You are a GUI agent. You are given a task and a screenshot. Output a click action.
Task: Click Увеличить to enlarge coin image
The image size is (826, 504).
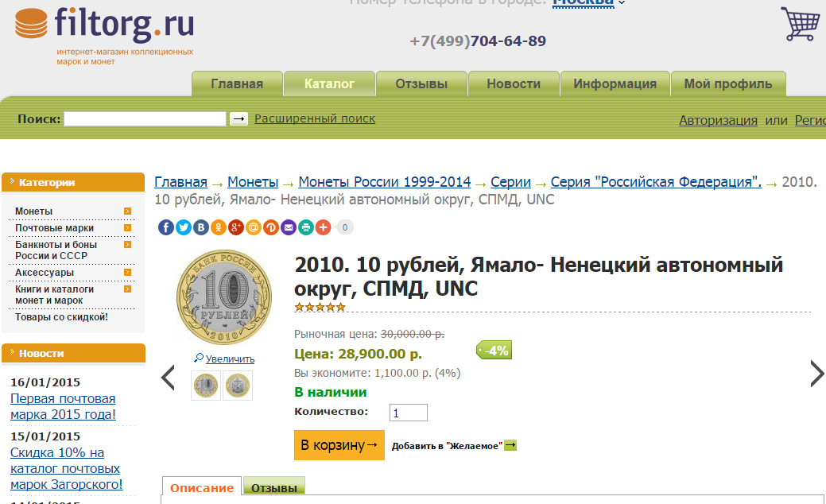230,359
